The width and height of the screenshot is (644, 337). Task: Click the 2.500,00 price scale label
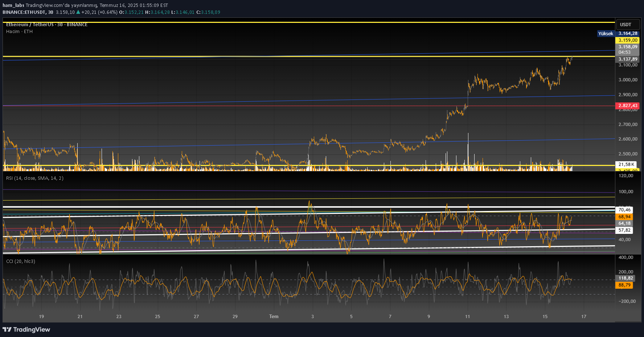pos(628,154)
